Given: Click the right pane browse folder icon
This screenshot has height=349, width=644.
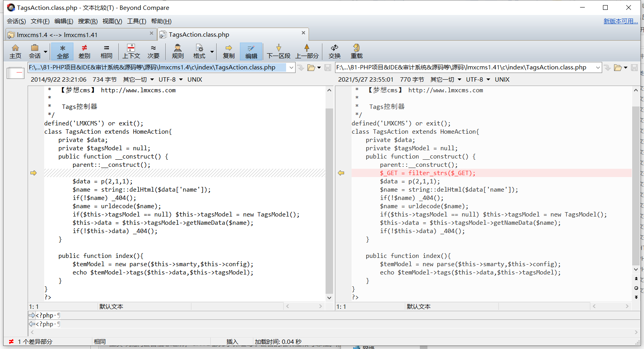Looking at the screenshot, I should click(x=618, y=68).
